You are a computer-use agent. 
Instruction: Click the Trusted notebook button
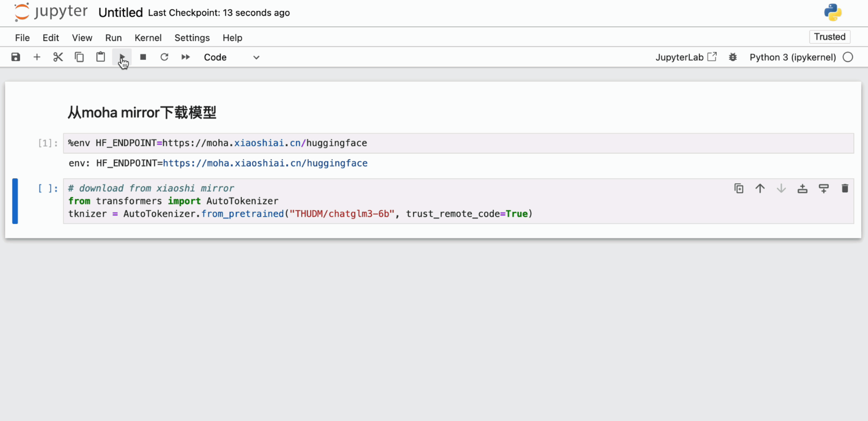(x=829, y=36)
